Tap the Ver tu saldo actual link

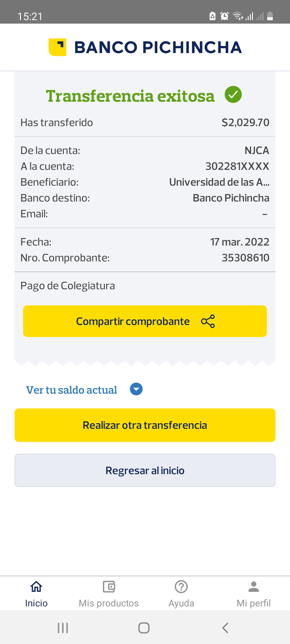[71, 390]
